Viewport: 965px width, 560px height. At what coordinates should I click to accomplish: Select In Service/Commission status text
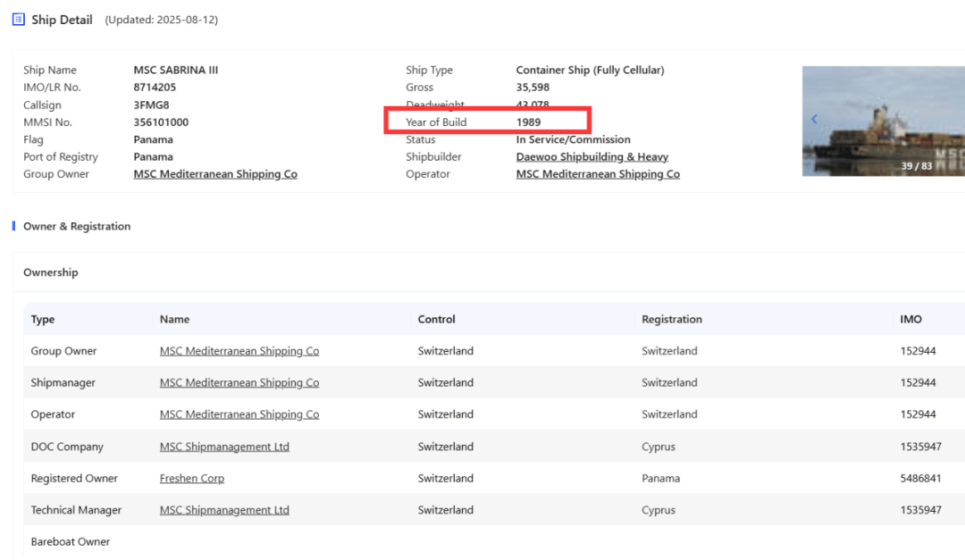point(573,139)
